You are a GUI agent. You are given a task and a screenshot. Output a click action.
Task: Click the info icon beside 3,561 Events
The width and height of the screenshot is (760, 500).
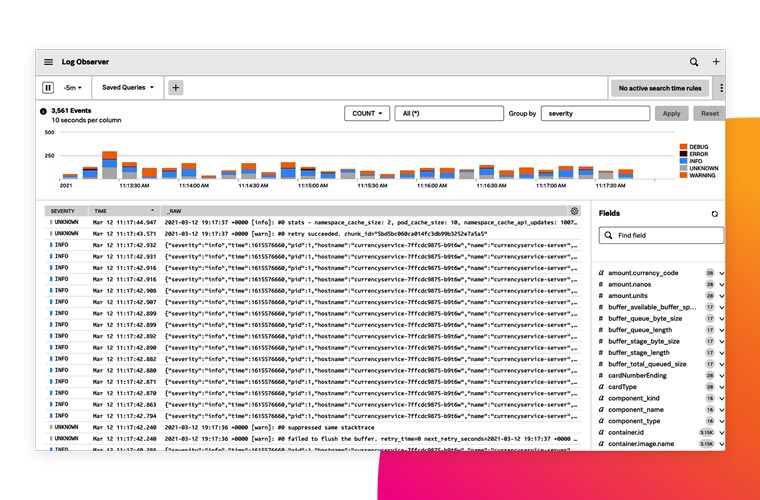click(x=43, y=111)
